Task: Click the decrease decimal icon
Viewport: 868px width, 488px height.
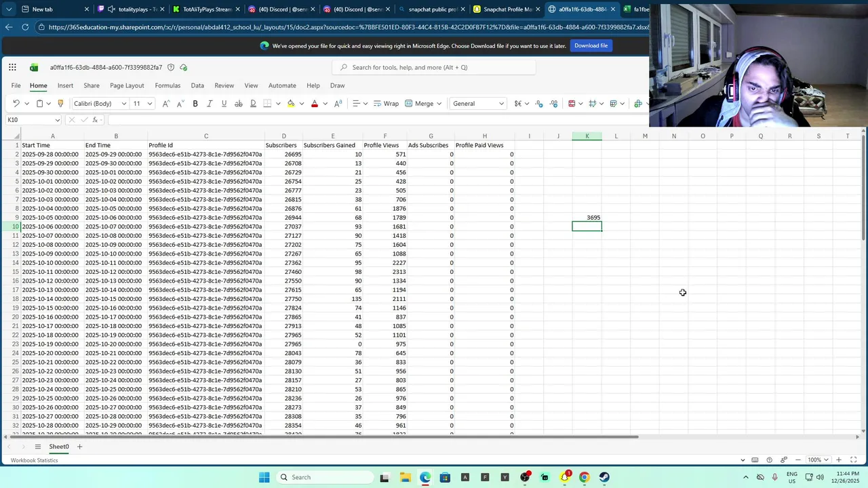Action: [539, 104]
